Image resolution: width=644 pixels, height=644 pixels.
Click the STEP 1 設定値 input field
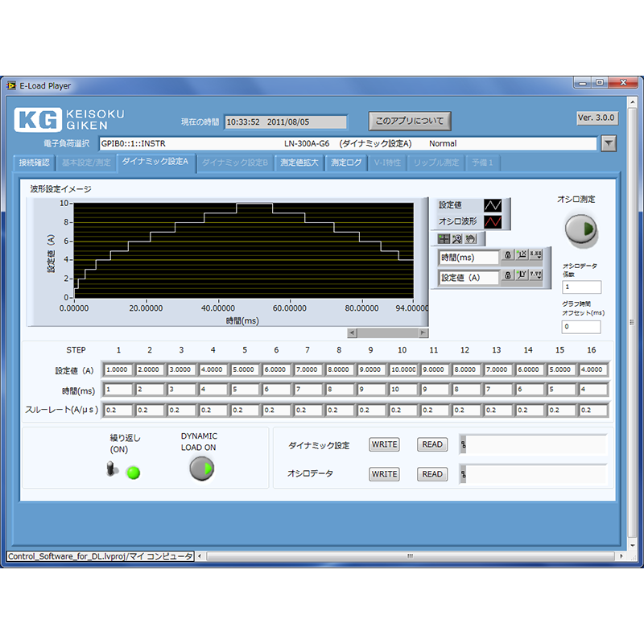point(118,369)
